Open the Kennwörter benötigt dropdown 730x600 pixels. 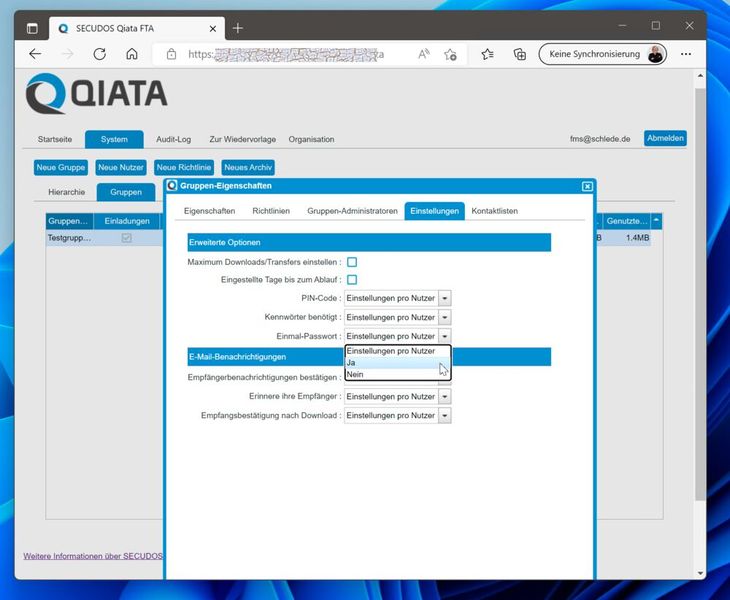(445, 317)
